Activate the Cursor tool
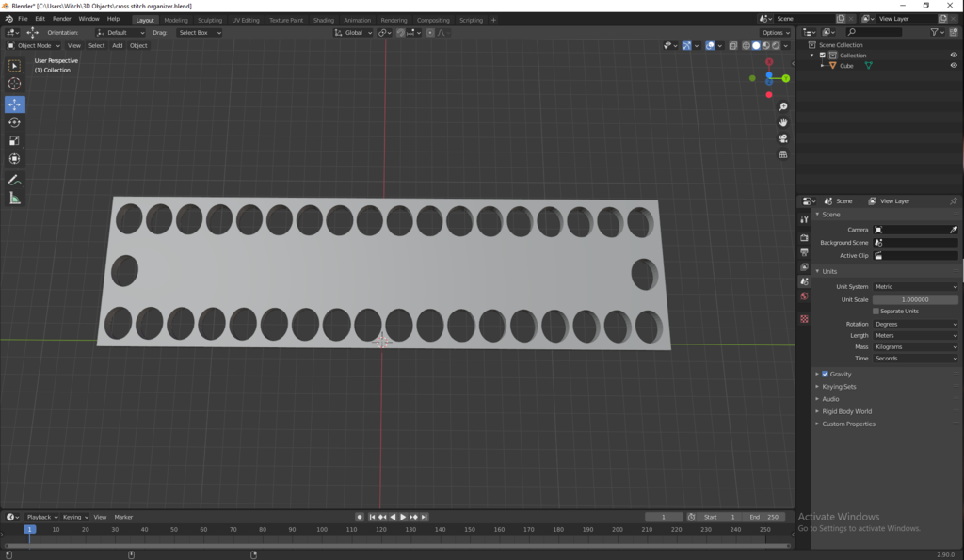964x560 pixels. click(14, 84)
